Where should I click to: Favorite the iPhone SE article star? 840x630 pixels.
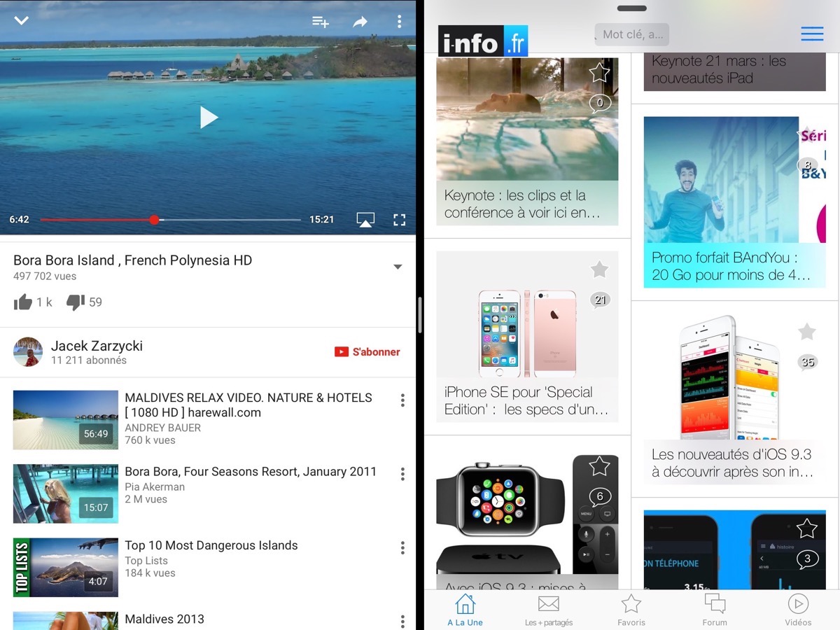coord(599,269)
